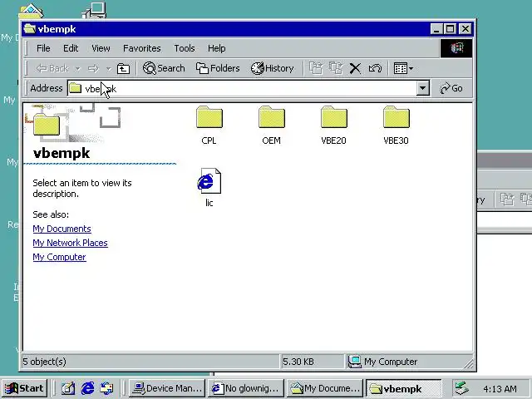Click the Go button
Screen dimensions: 532x399
[x=451, y=89]
